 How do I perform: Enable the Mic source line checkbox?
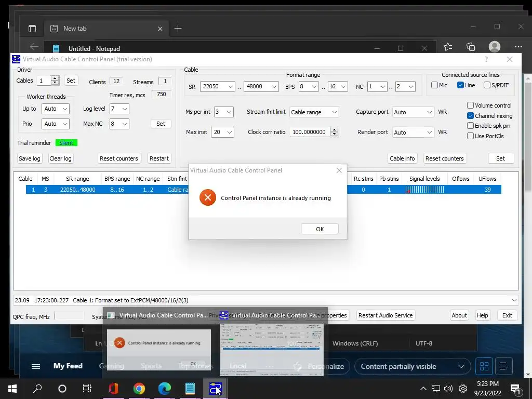434,85
